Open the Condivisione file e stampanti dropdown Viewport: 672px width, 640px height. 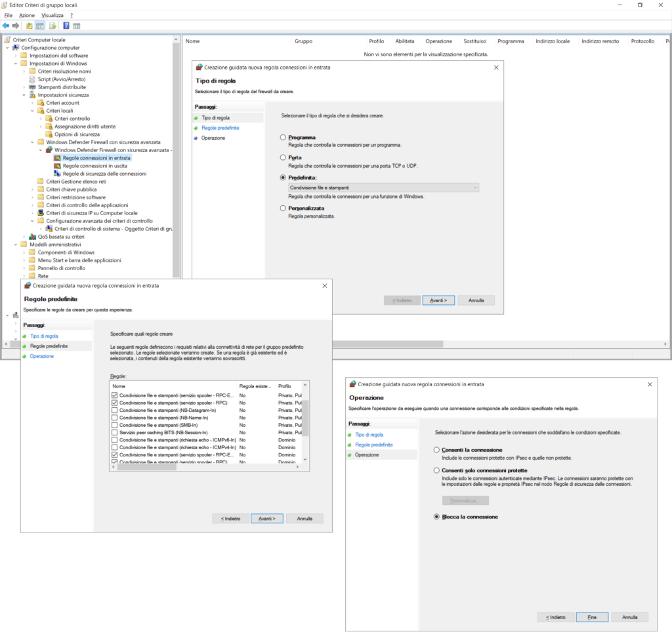point(383,188)
